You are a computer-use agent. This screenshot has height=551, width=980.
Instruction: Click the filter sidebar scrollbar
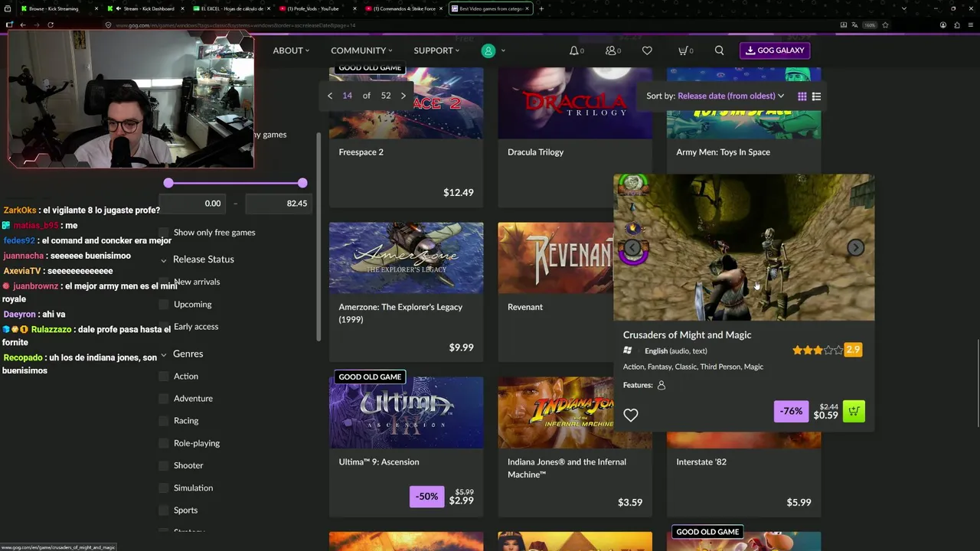click(x=319, y=237)
